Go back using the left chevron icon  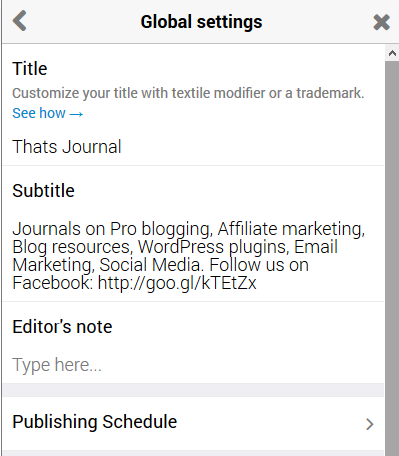point(19,21)
